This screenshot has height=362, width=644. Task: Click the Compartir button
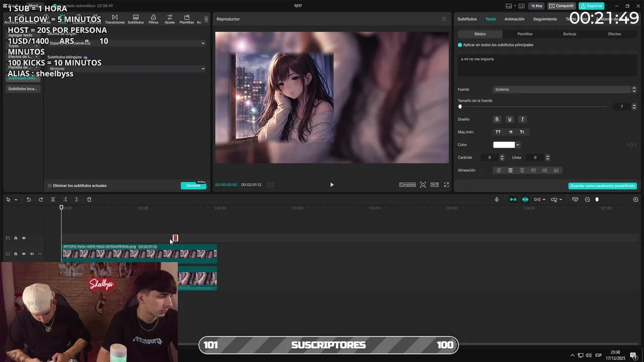pos(561,6)
